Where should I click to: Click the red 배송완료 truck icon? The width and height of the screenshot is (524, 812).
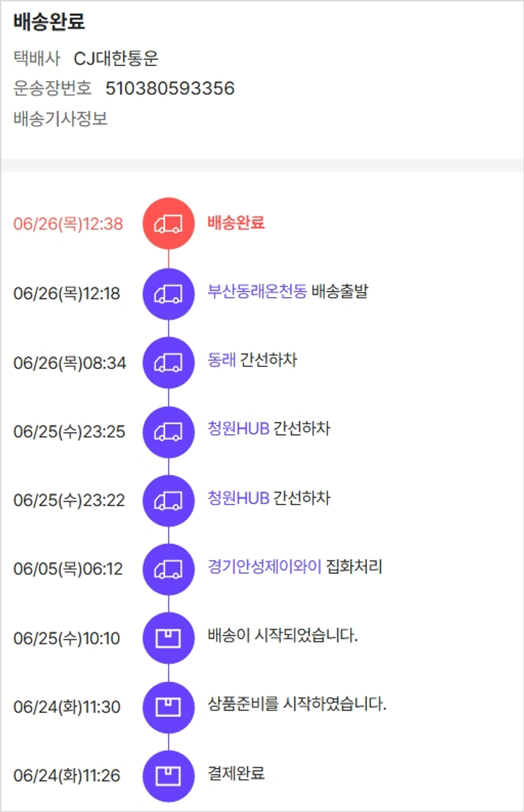point(168,224)
